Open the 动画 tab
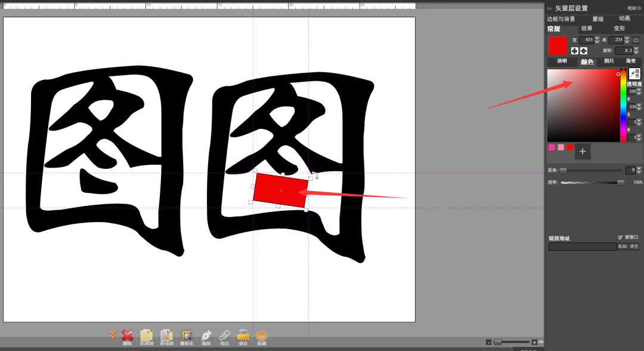Image resolution: width=644 pixels, height=351 pixels. (625, 19)
